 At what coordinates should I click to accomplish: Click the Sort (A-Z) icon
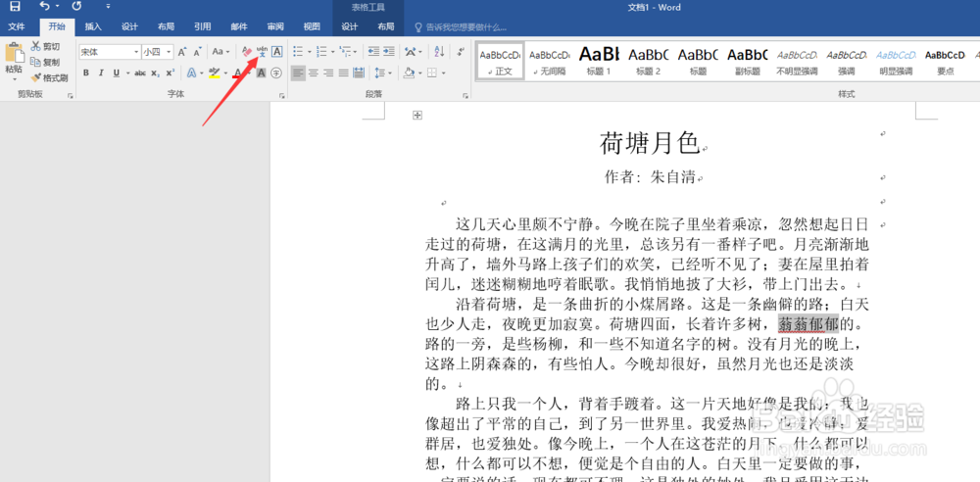439,51
